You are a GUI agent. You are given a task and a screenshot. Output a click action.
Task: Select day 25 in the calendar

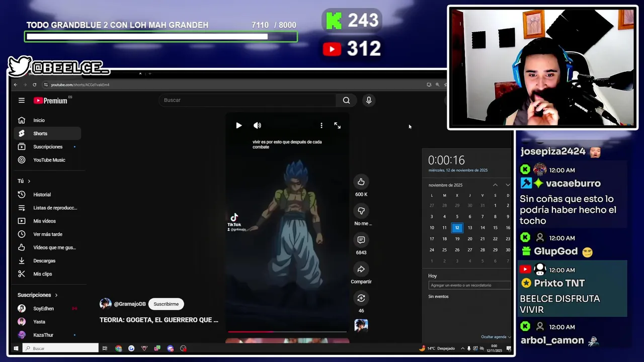coord(444,250)
